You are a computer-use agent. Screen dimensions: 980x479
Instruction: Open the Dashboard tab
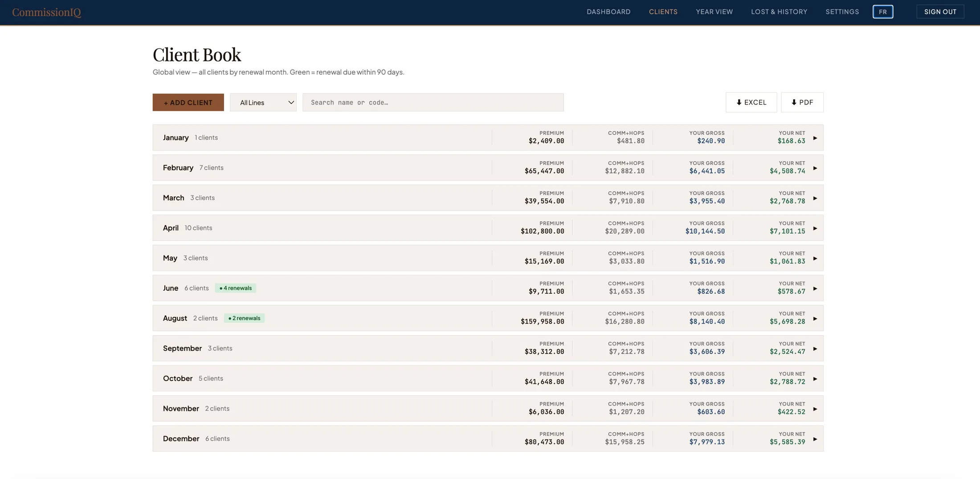click(608, 12)
